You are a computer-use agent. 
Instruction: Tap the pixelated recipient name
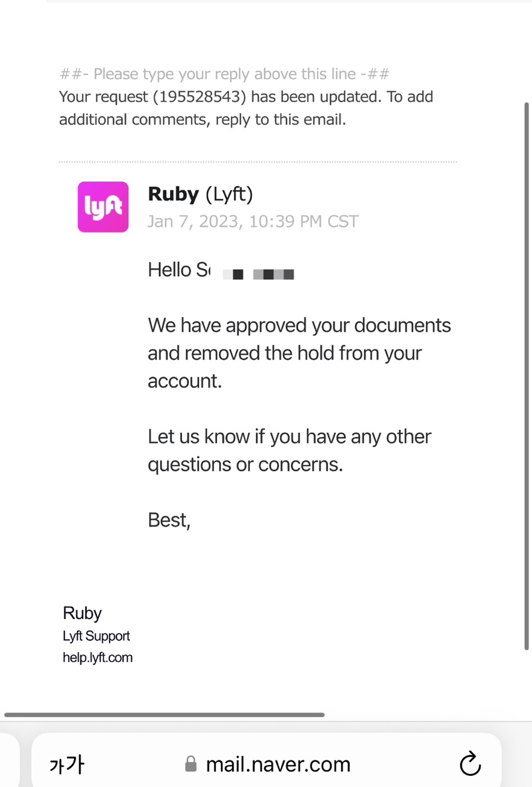(x=258, y=274)
